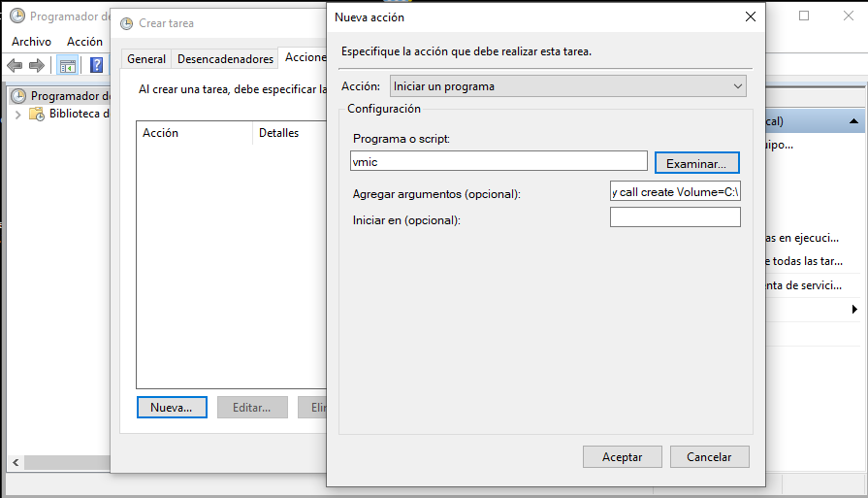Click the Biblioteca folder icon in tree
This screenshot has width=868, height=498.
pyautogui.click(x=37, y=114)
